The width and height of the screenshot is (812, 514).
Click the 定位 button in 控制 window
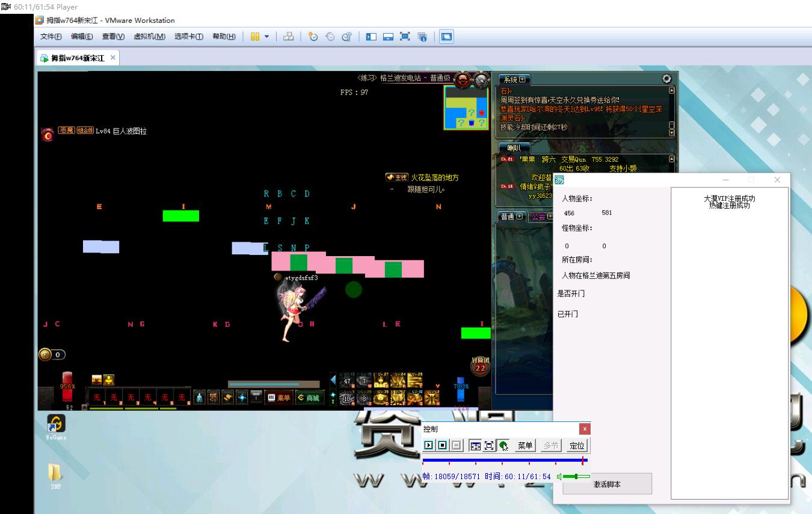(577, 445)
